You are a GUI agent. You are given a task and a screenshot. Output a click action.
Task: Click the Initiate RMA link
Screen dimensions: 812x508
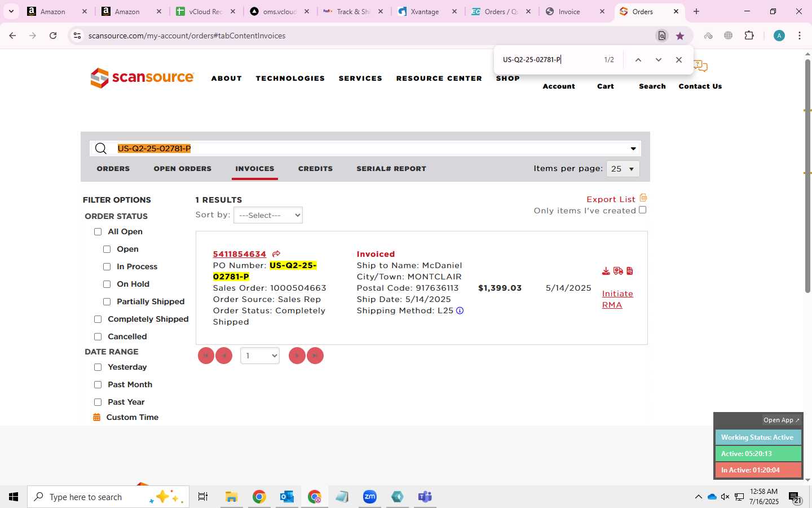(617, 299)
